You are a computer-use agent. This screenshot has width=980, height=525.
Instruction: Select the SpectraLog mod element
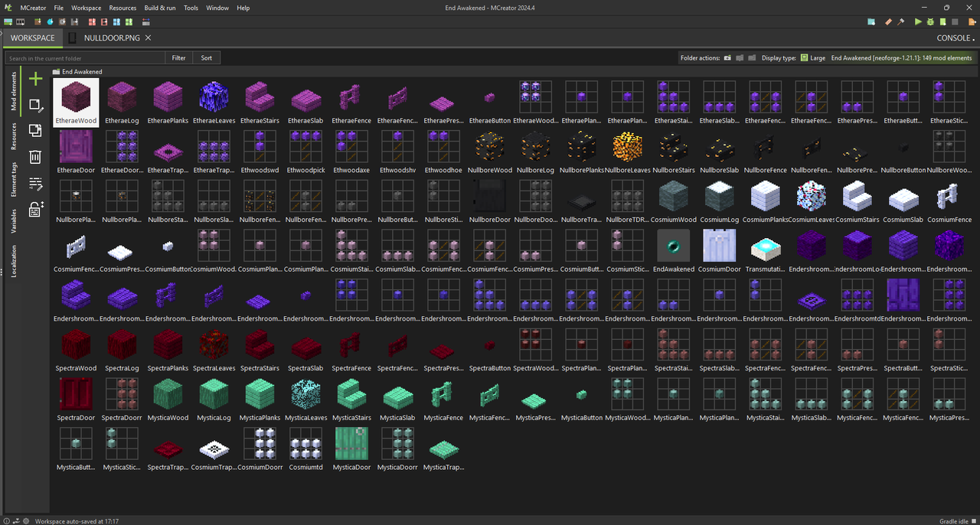tap(122, 350)
